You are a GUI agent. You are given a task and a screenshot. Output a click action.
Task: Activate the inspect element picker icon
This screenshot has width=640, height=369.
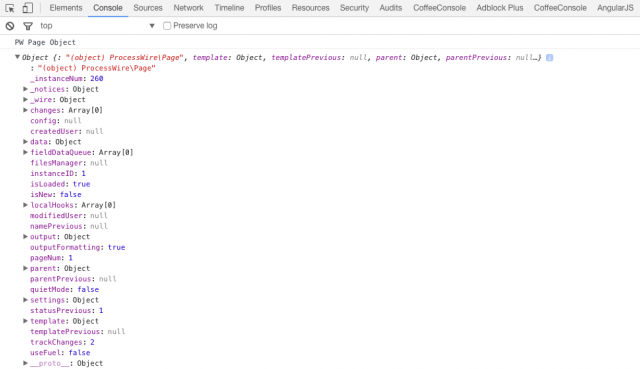click(x=10, y=8)
